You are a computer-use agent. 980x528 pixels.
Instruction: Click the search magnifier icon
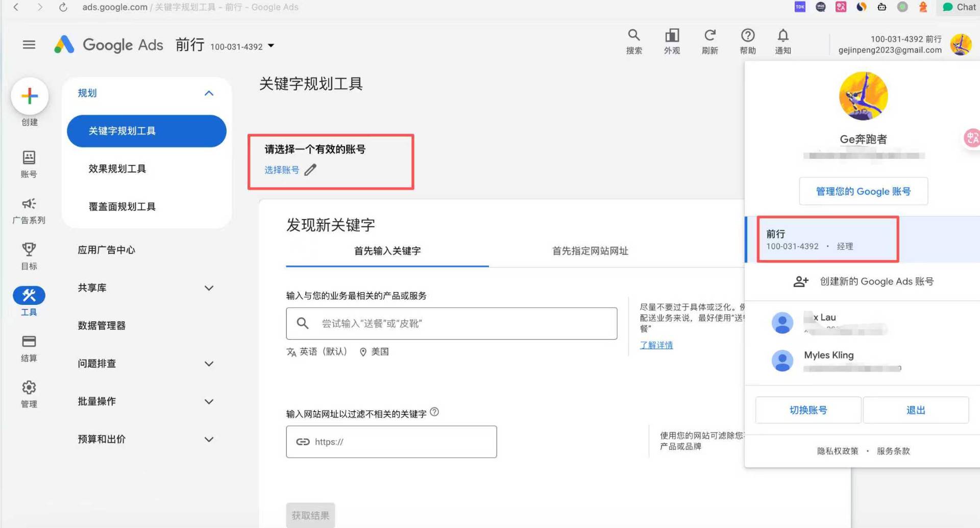[634, 35]
